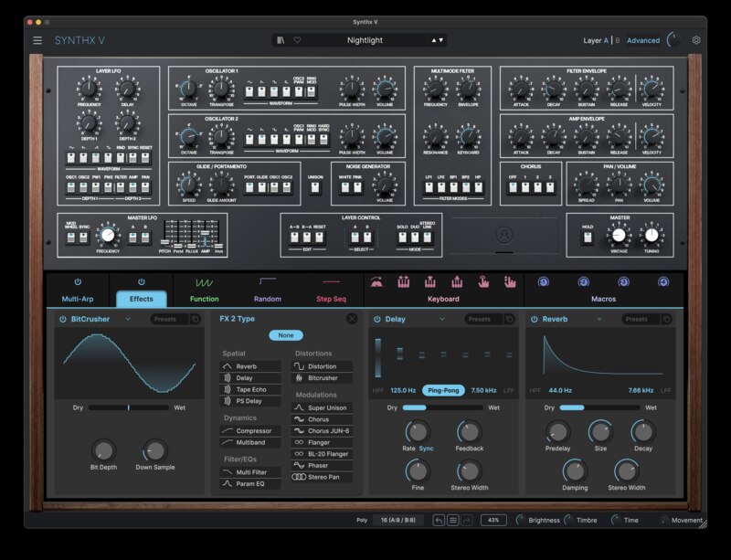This screenshot has height=560, width=731.
Task: Open the edit history list icon
Action: [452, 520]
